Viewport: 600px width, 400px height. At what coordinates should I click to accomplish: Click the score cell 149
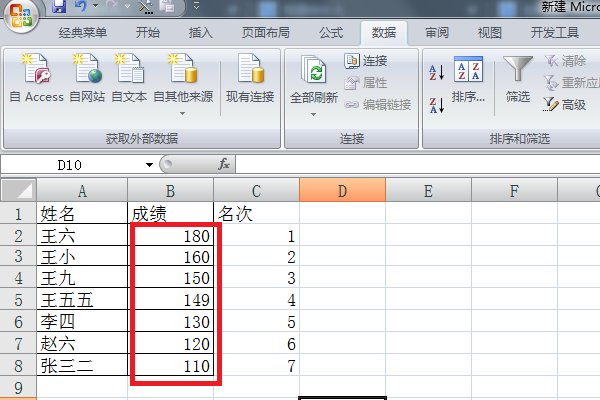pos(170,300)
